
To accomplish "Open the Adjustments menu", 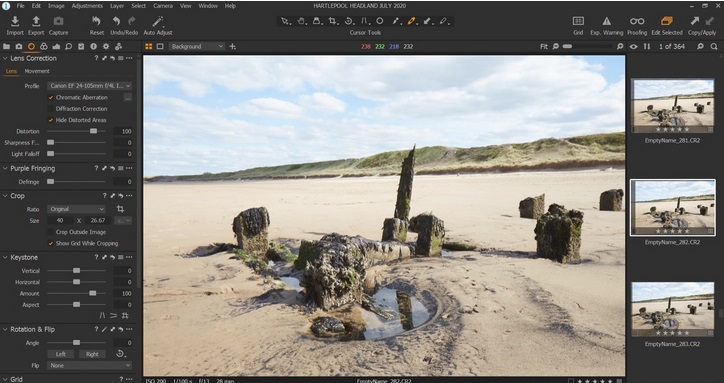I will tap(87, 6).
